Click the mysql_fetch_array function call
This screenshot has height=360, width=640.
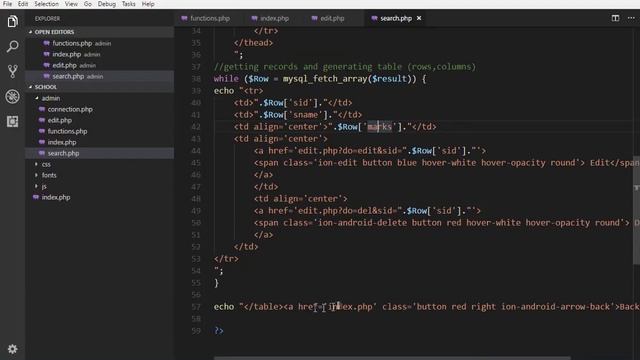pos(325,79)
